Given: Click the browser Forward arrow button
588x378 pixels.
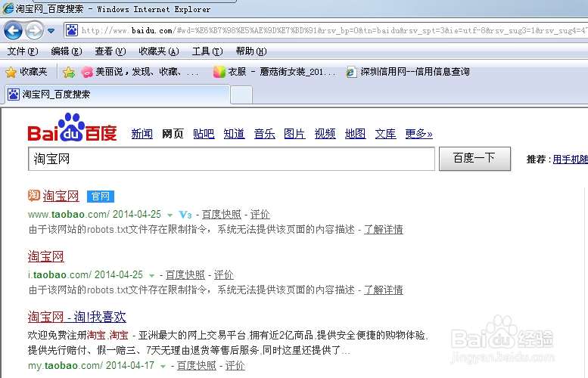Looking at the screenshot, I should pos(34,30).
